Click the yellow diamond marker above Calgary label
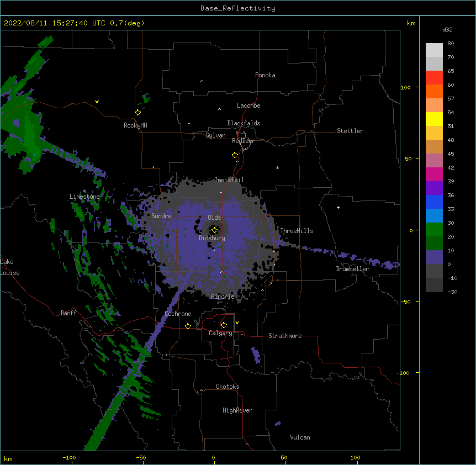The image size is (476, 465). tap(224, 325)
